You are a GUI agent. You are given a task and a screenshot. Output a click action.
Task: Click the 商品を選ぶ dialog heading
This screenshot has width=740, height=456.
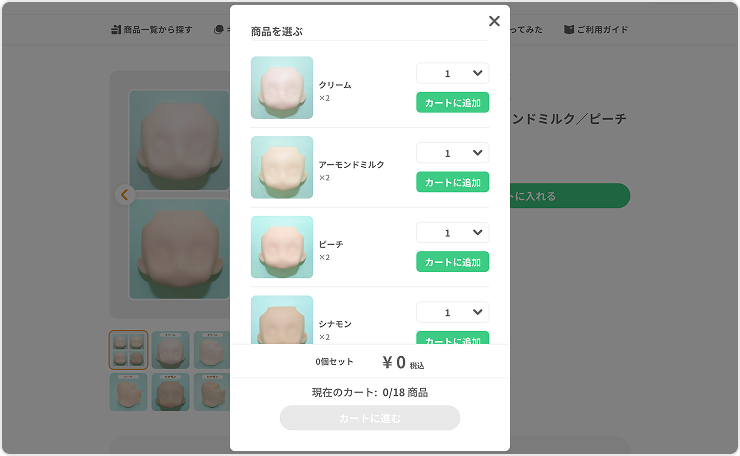pyautogui.click(x=277, y=32)
